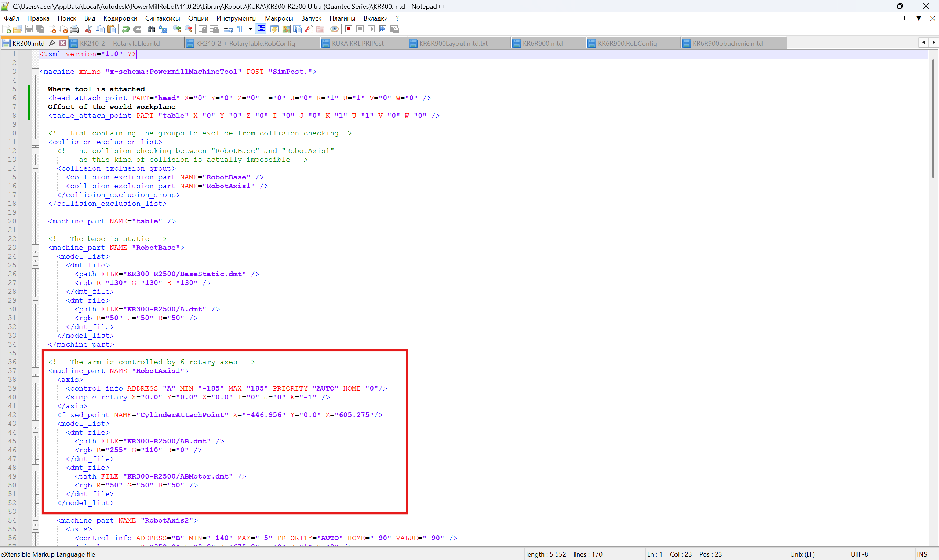Click the Print document icon
The height and width of the screenshot is (560, 939).
[x=75, y=29]
